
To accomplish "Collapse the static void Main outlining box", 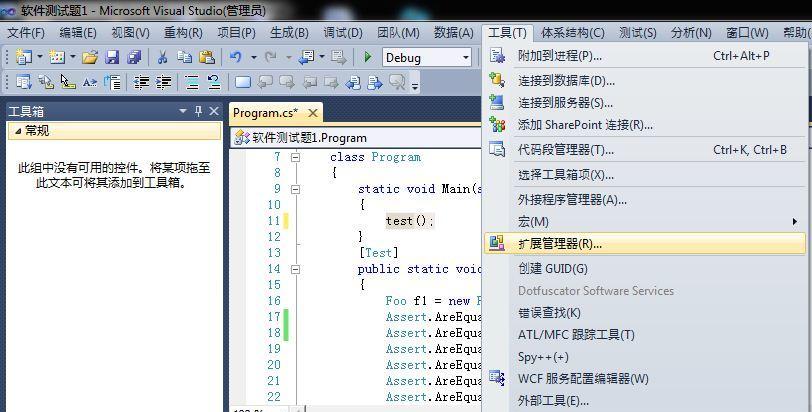I will coord(295,189).
